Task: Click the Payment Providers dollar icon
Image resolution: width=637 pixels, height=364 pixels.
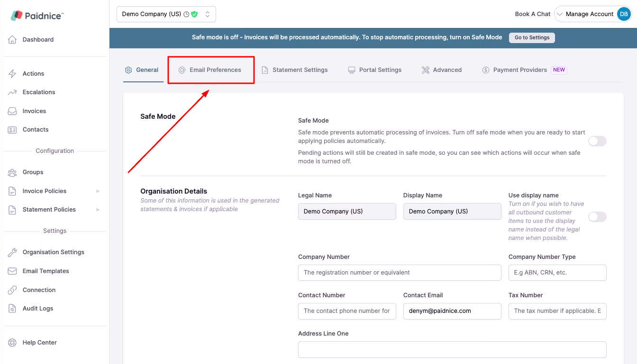Action: point(486,70)
